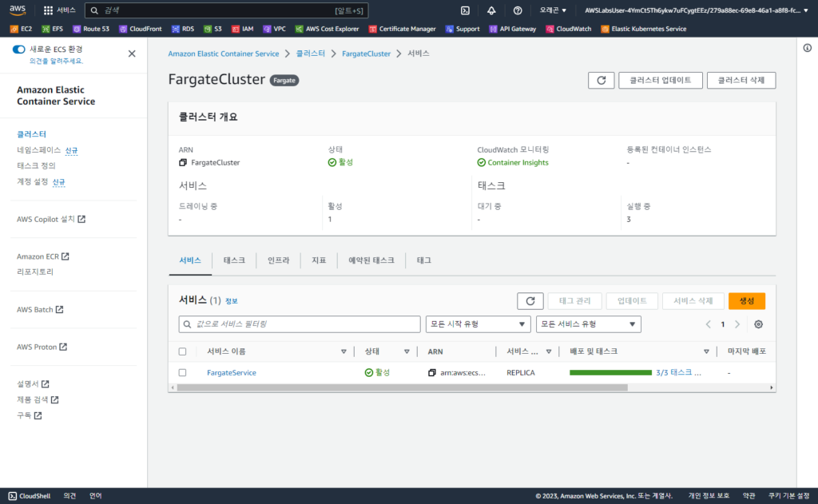
Task: Open Namespaces in sidebar
Action: tap(38, 150)
